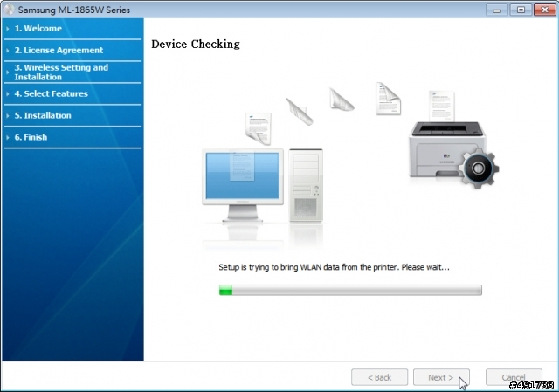559x392 pixels.
Task: Click the document page above the monitor
Action: click(259, 128)
